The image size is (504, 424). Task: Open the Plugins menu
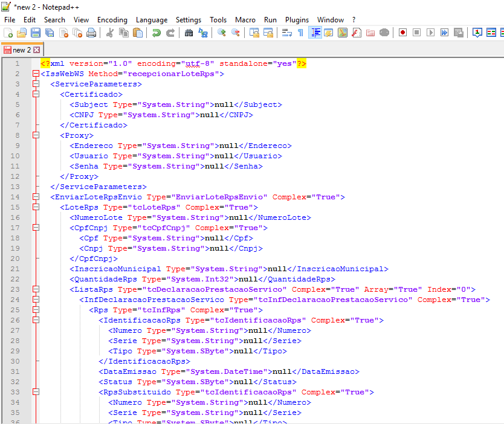(x=297, y=20)
